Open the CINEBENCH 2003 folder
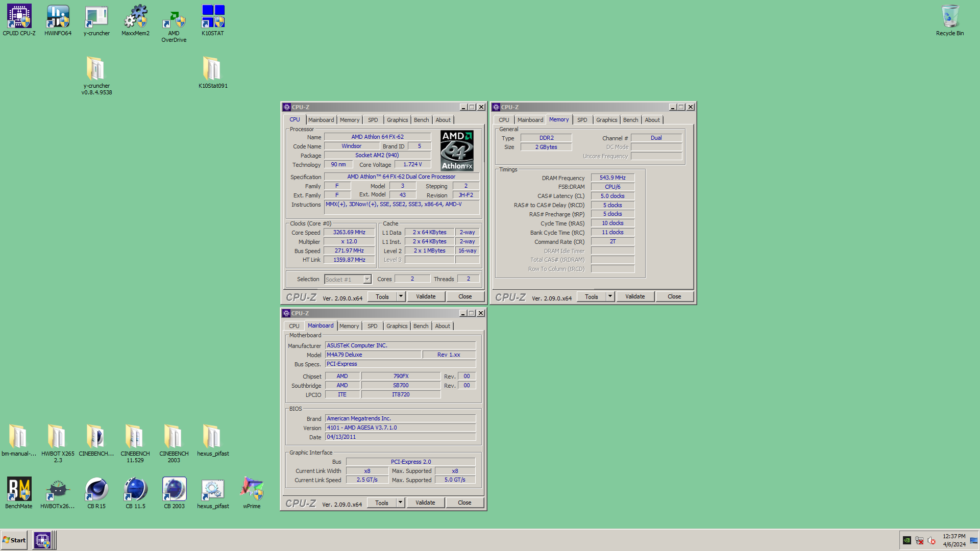Viewport: 980px width, 551px height. (174, 443)
